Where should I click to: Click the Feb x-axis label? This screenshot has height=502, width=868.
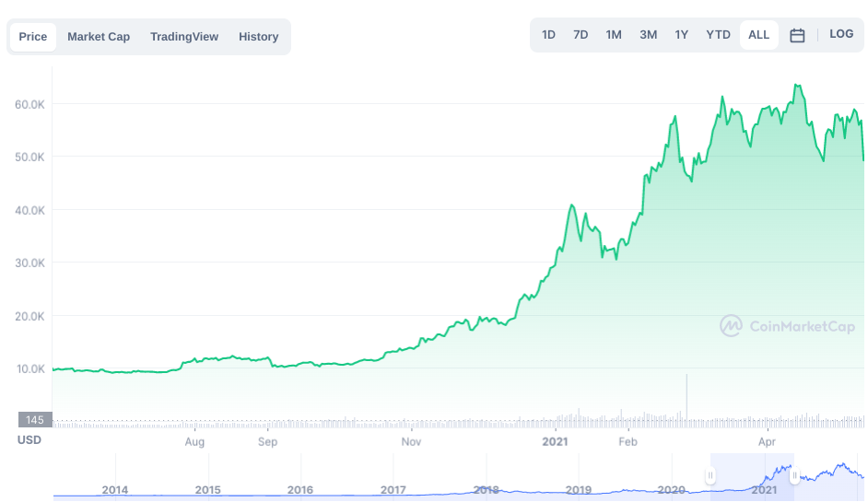[628, 442]
